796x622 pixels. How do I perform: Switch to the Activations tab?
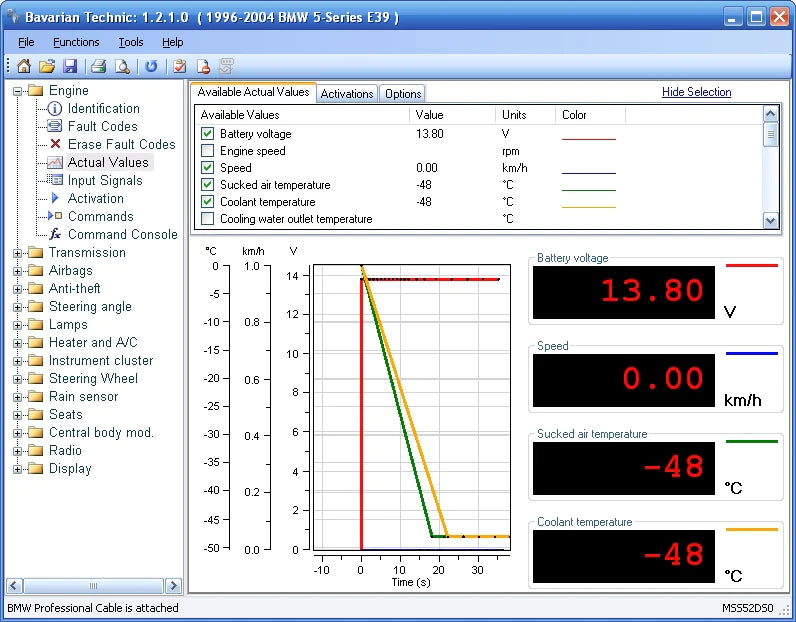(347, 94)
